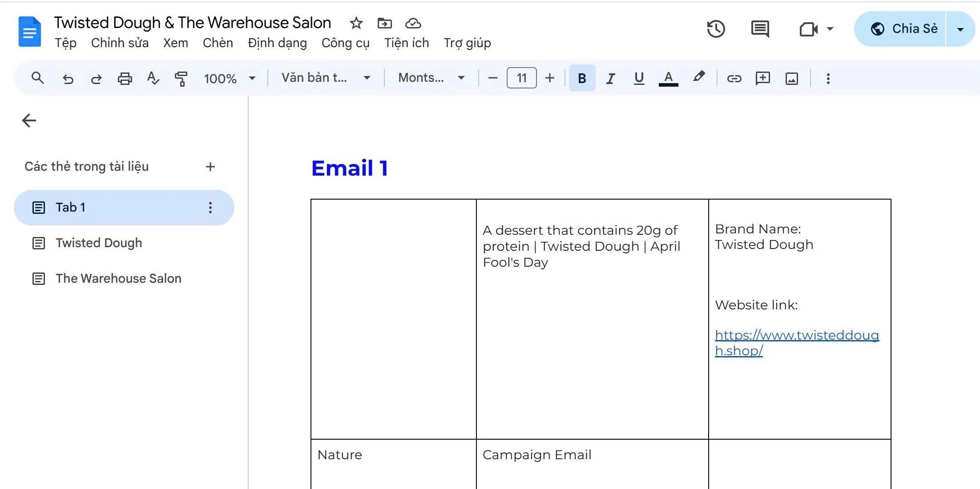
Task: Toggle italic formatting
Action: pyautogui.click(x=610, y=79)
